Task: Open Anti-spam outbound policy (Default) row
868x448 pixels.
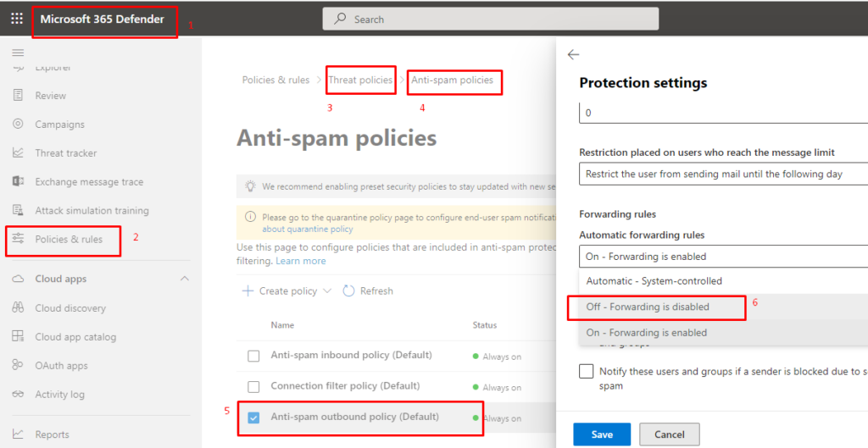Action: click(x=354, y=417)
